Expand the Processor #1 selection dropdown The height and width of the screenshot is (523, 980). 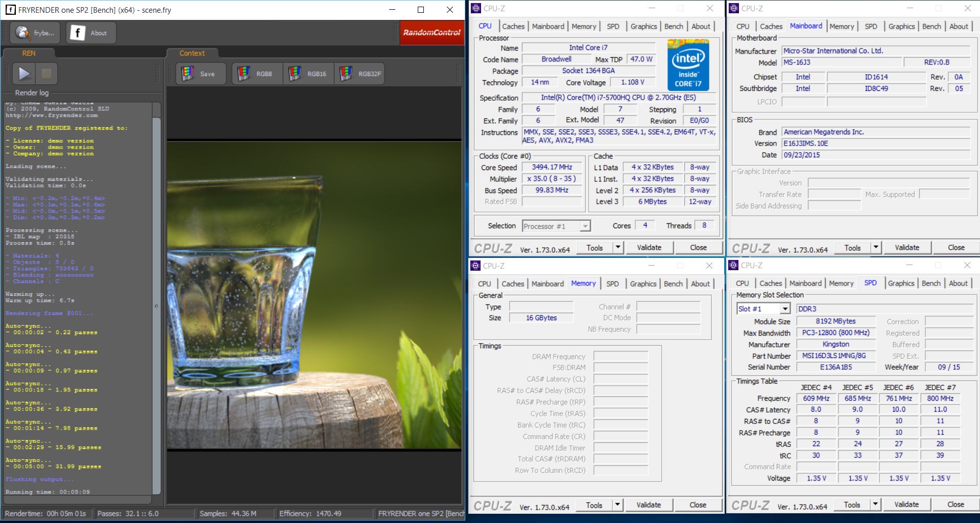585,226
